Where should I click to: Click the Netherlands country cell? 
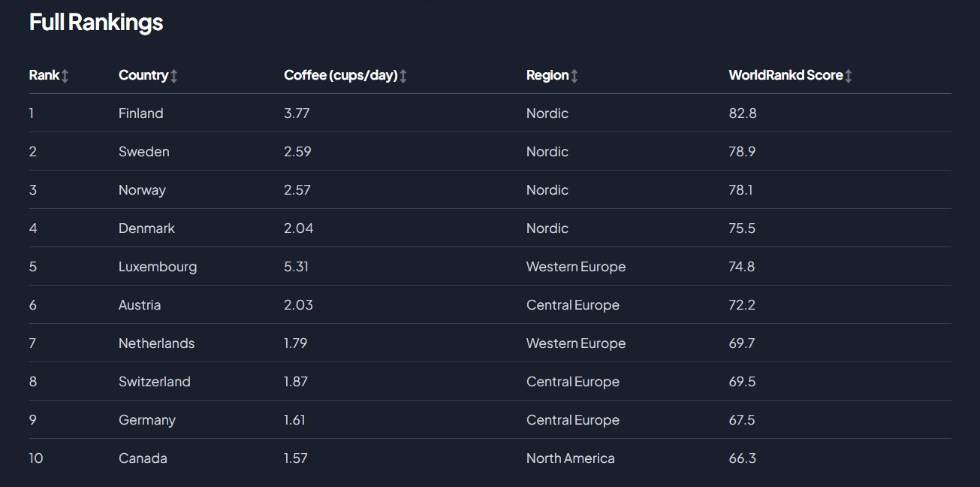click(156, 343)
